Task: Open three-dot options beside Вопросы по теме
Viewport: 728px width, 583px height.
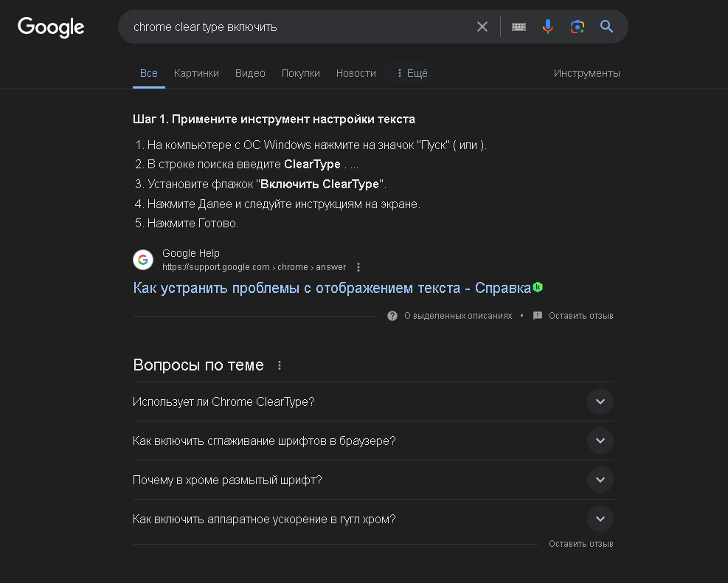Action: click(x=279, y=365)
